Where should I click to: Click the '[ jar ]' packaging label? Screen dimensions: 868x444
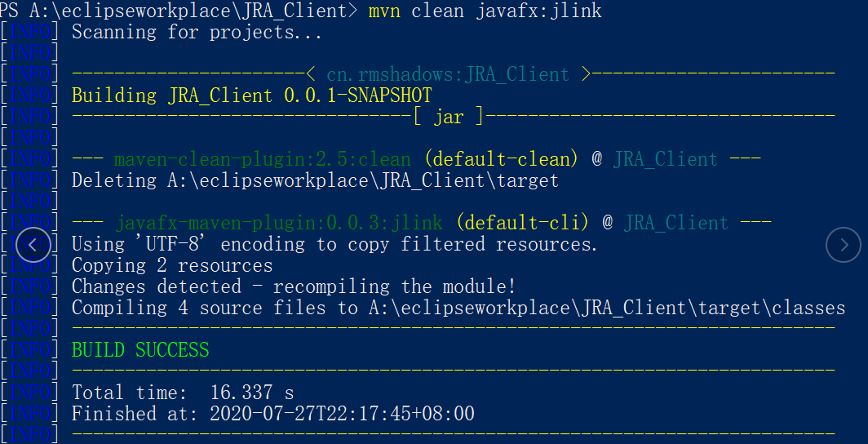449,117
